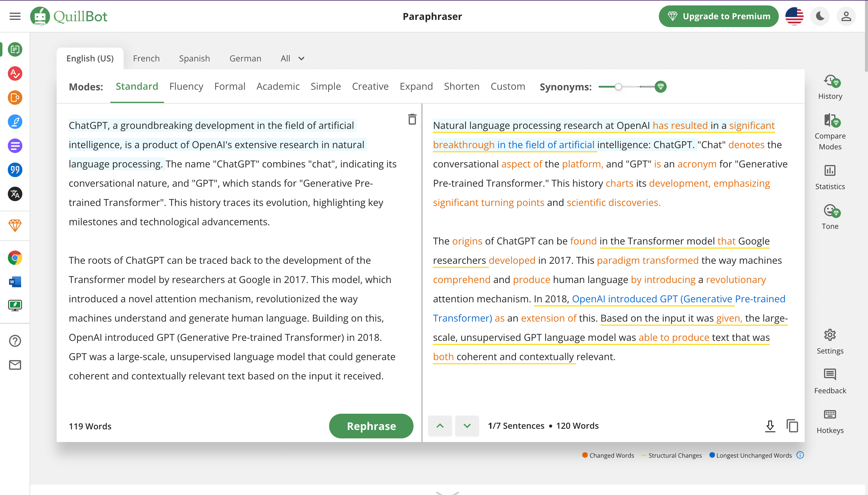
Task: Click Upgrade to Premium button
Action: click(x=718, y=16)
